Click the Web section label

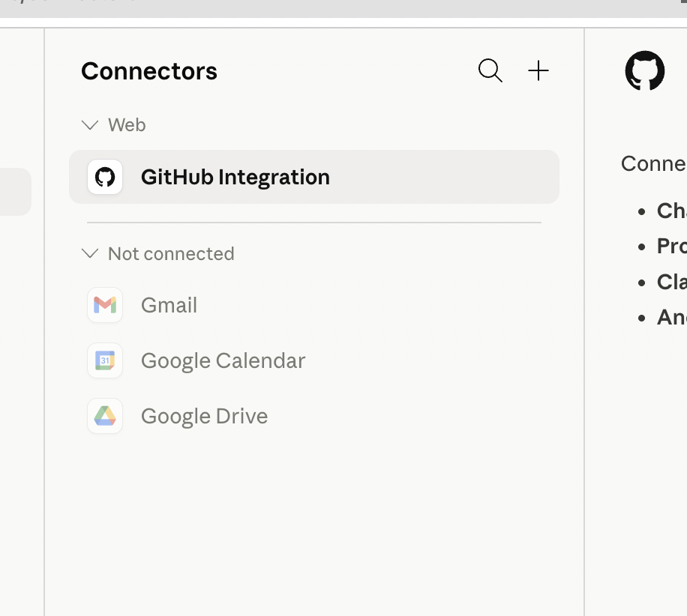pyautogui.click(x=127, y=125)
